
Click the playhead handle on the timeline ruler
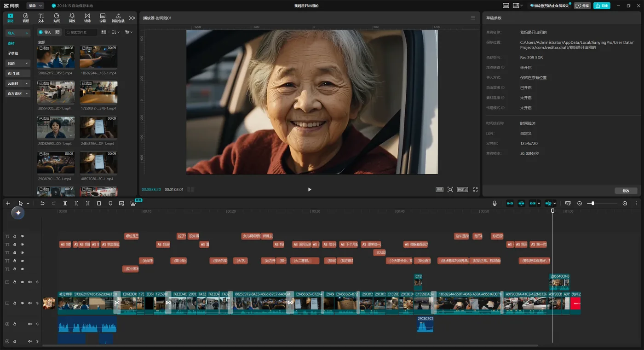(552, 210)
